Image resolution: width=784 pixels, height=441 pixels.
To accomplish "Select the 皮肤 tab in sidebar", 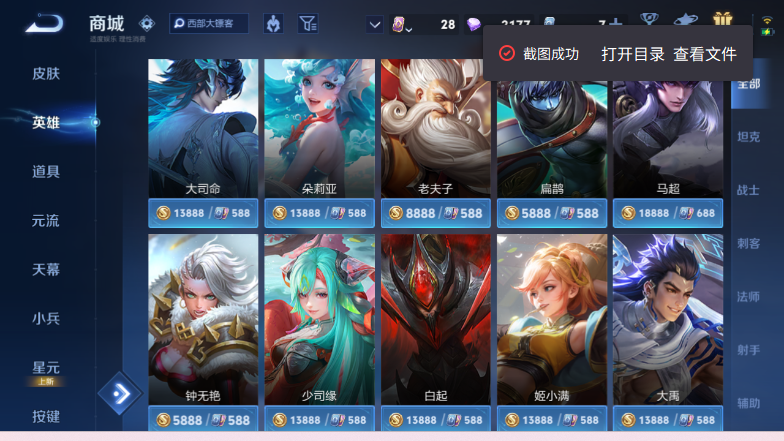I will coord(46,74).
